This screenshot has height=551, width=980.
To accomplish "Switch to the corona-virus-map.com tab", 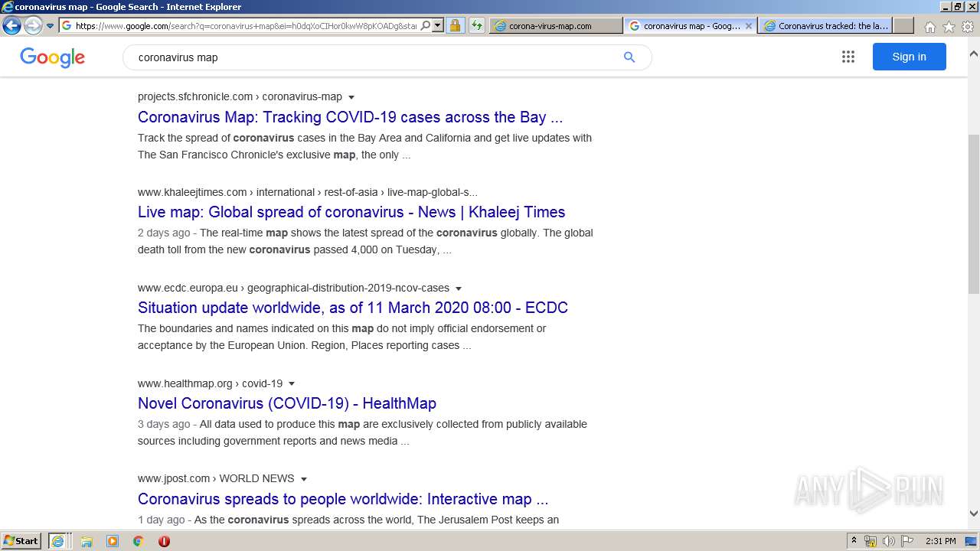I will (555, 25).
